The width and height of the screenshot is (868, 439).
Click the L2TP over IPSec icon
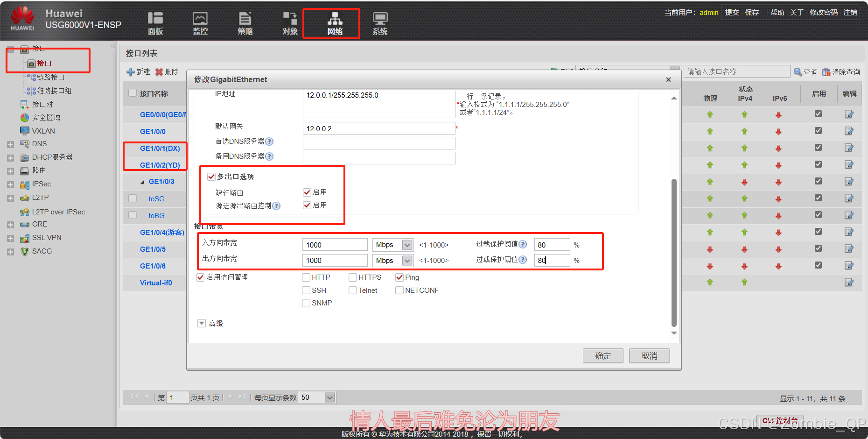(x=25, y=212)
